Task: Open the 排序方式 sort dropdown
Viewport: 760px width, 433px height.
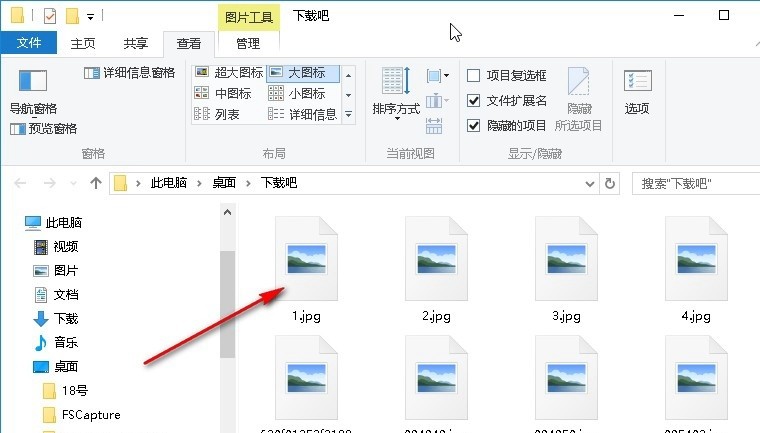Action: tap(396, 93)
